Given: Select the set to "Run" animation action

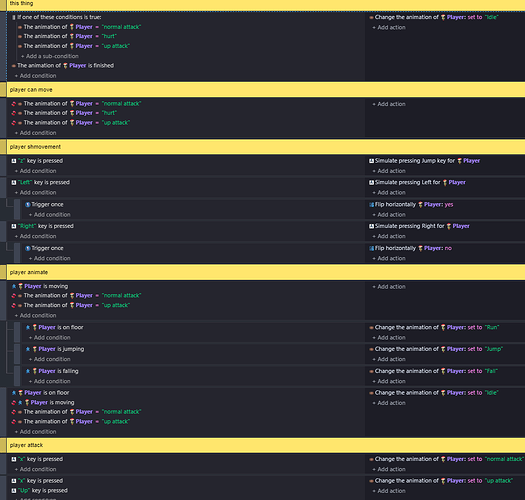Looking at the screenshot, I should point(434,328).
